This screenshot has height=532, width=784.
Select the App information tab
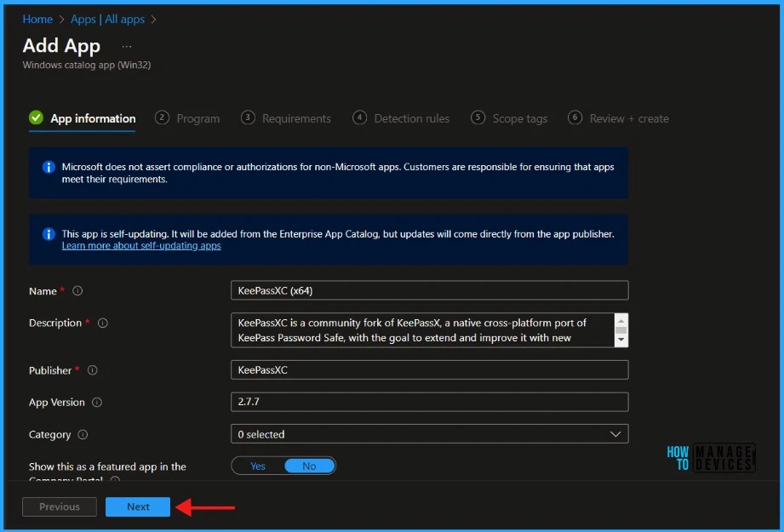point(83,118)
